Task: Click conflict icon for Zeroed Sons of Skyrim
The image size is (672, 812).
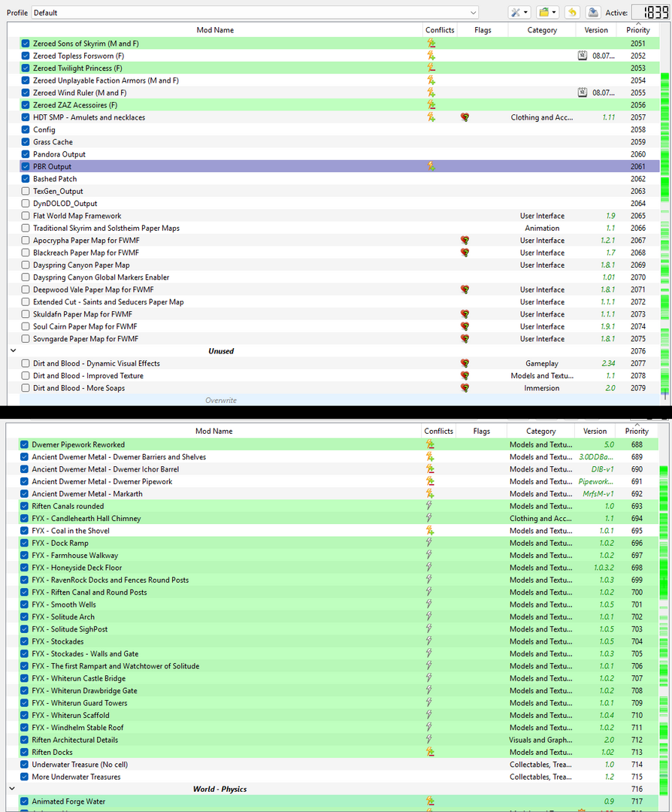Action: coord(431,44)
